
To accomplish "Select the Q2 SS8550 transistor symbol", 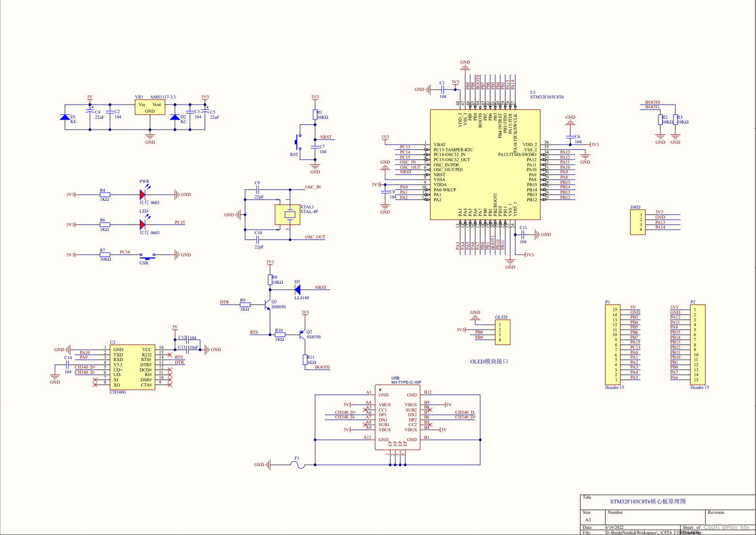I will tap(302, 335).
